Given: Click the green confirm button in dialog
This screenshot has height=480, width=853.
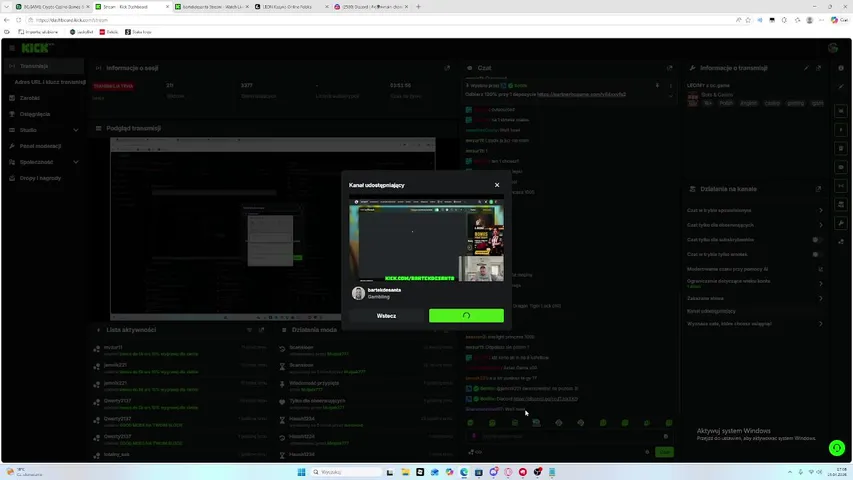Looking at the screenshot, I should [466, 316].
